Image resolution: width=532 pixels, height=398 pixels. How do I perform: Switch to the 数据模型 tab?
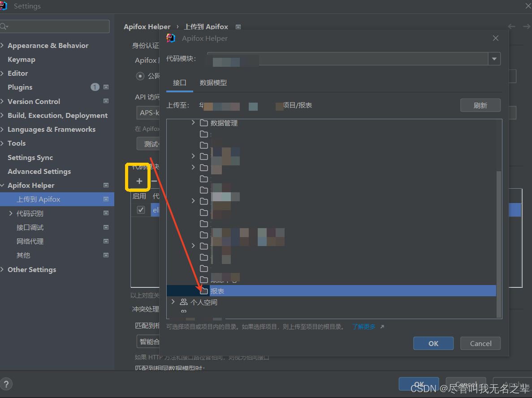click(x=213, y=83)
